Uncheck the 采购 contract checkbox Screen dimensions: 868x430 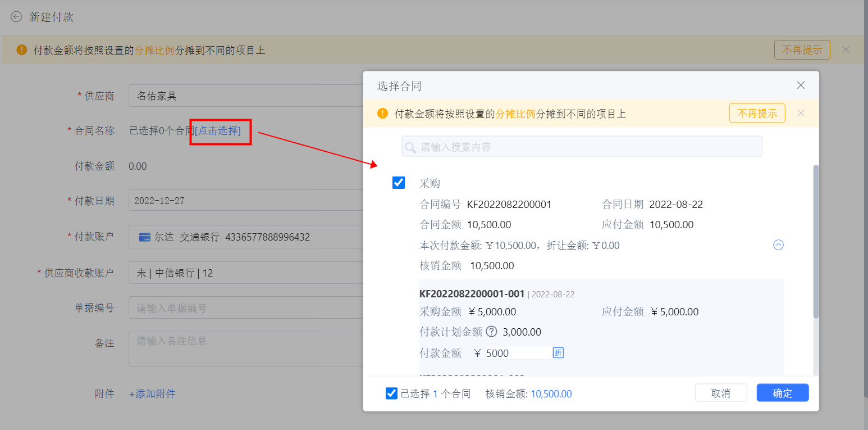coord(399,183)
